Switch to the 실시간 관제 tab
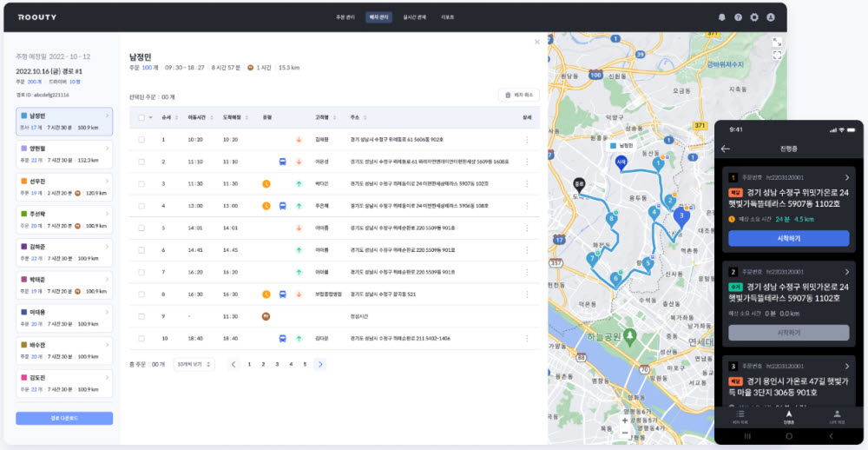The image size is (868, 450). coord(415,17)
